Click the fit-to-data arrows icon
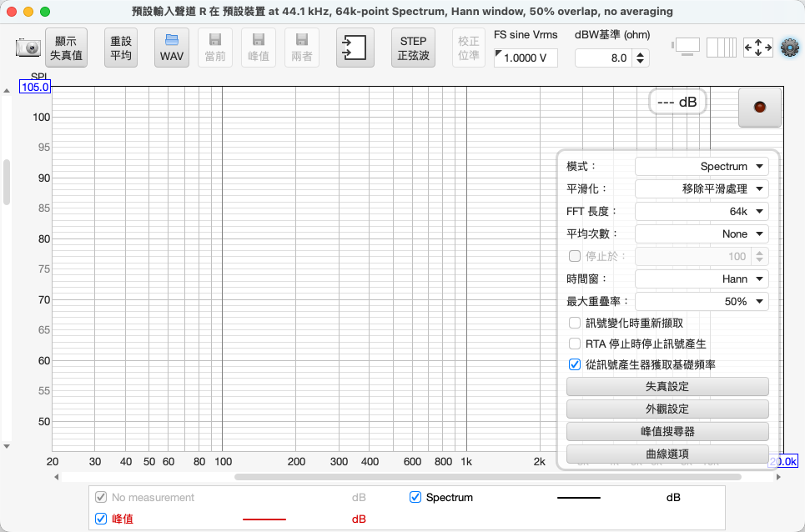Image resolution: width=805 pixels, height=532 pixels. tap(758, 48)
